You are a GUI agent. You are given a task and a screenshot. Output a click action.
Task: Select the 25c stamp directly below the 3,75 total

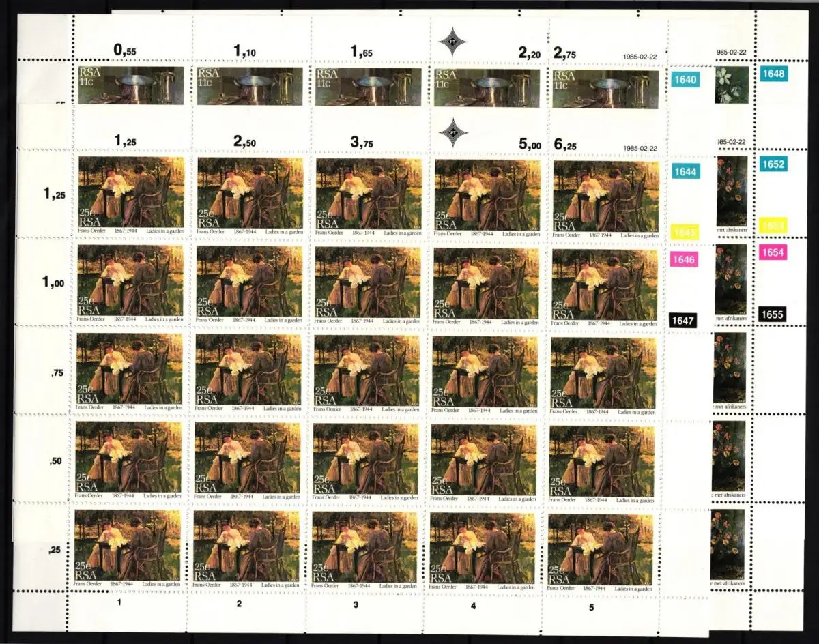pos(369,196)
